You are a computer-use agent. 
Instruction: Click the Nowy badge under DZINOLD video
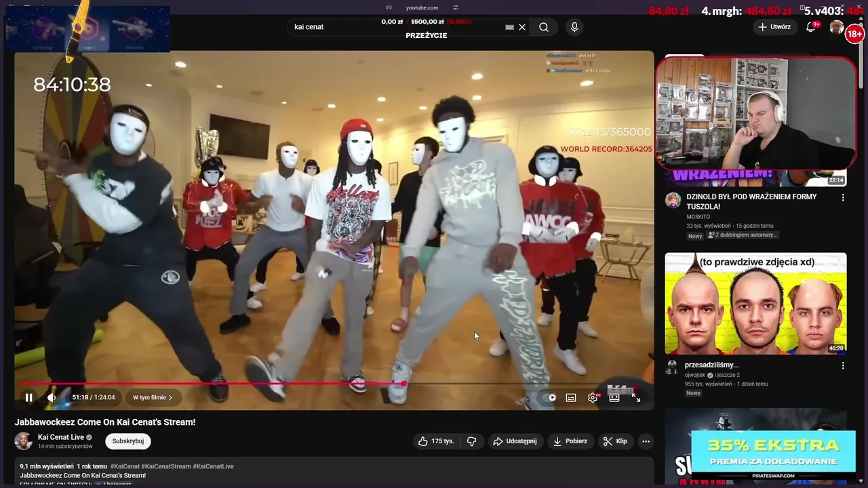pyautogui.click(x=695, y=236)
